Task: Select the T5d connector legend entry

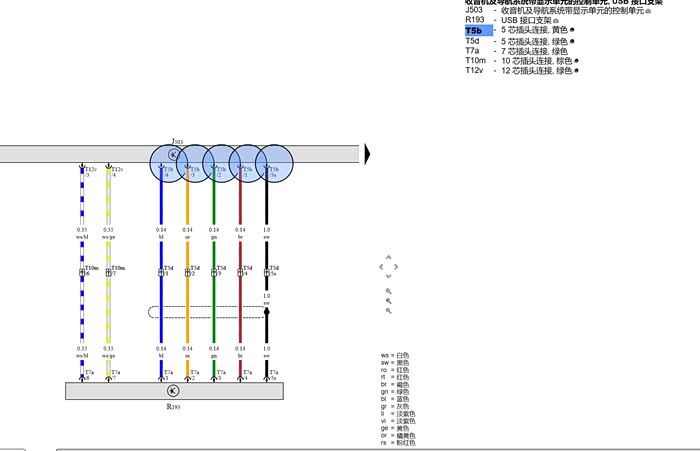Action: pos(472,41)
